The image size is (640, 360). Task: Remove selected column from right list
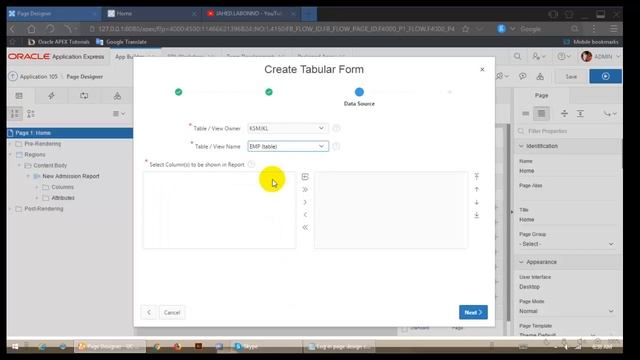[x=305, y=215]
